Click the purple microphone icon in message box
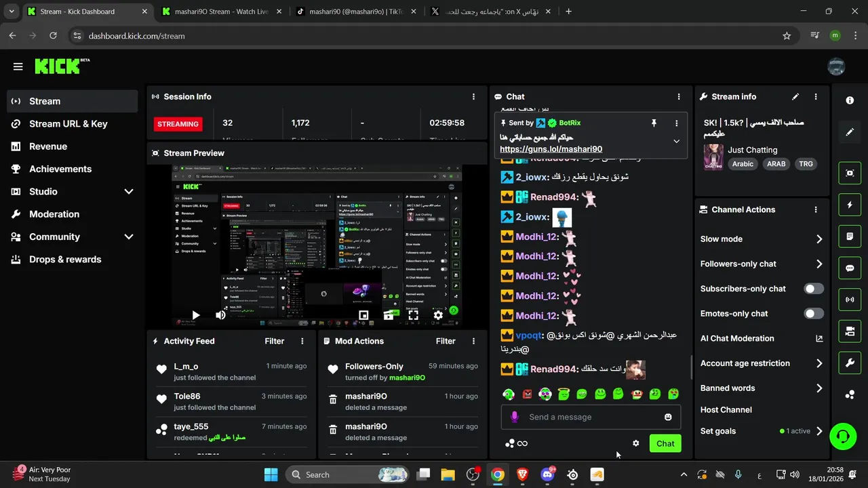The image size is (868, 488). pos(515,417)
